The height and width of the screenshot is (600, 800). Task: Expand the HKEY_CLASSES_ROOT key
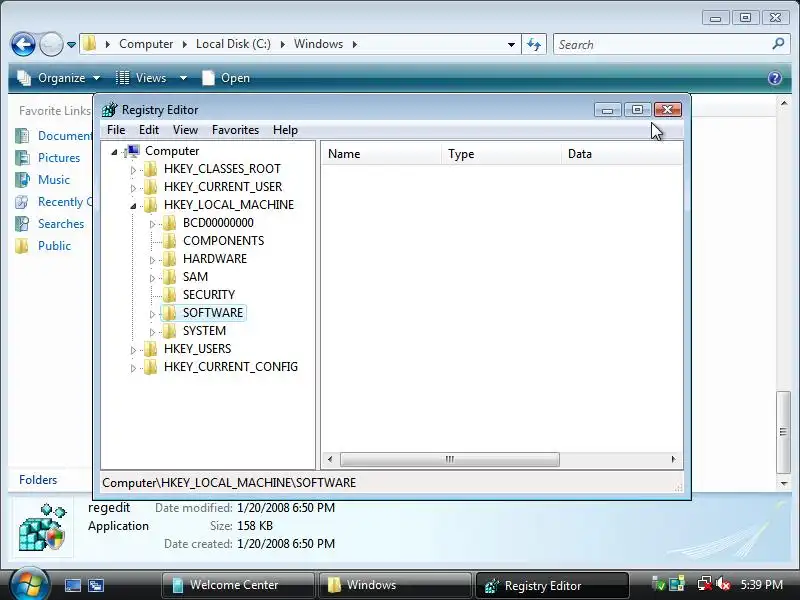tap(133, 170)
